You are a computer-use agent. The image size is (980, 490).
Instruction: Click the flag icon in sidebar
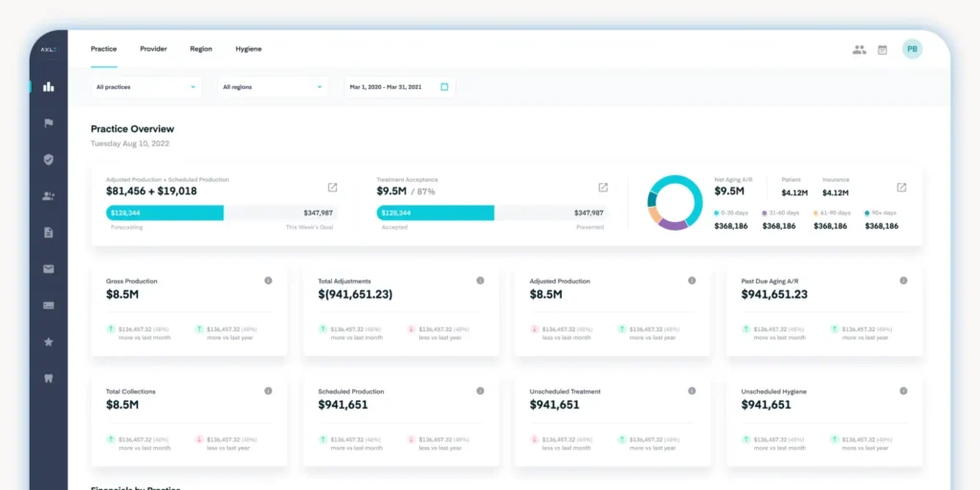[x=49, y=123]
